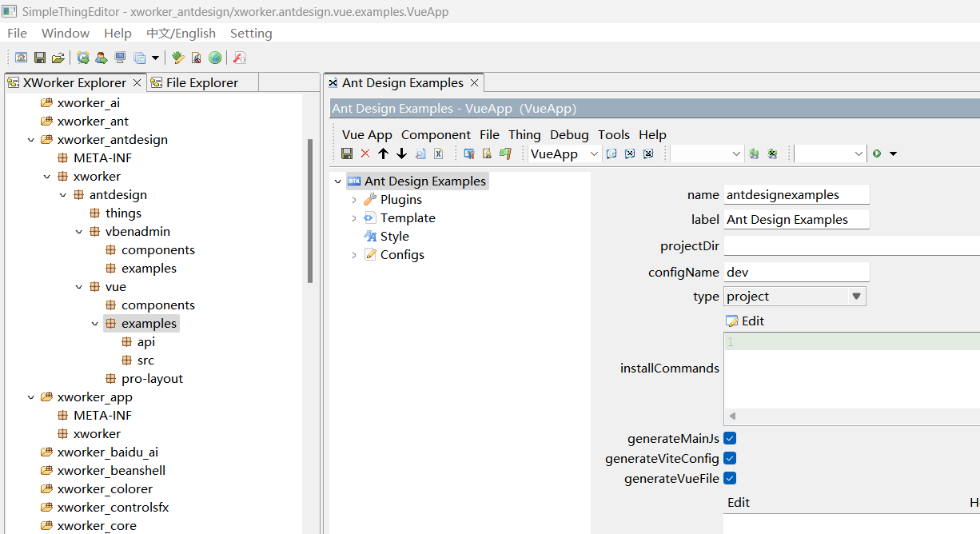Collapse the vbenadmin folder node

click(79, 232)
